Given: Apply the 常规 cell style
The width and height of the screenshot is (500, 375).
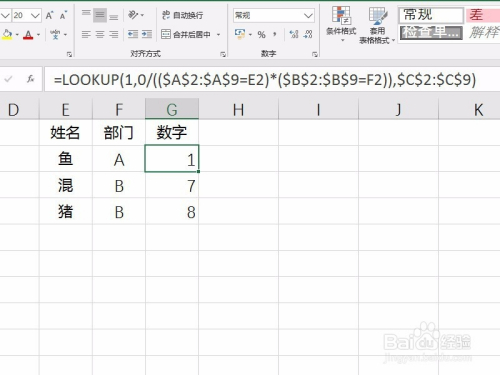Looking at the screenshot, I should pyautogui.click(x=431, y=15).
